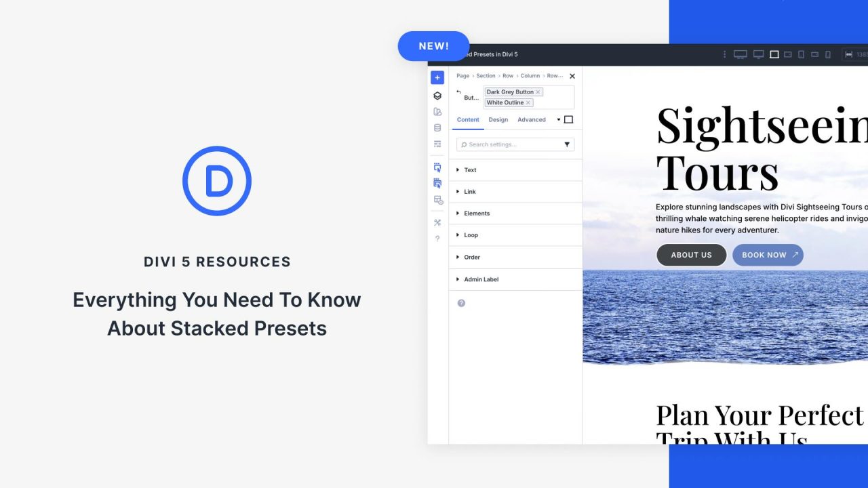868x488 pixels.
Task: Switch to phone preview mode icon
Action: [x=829, y=54]
